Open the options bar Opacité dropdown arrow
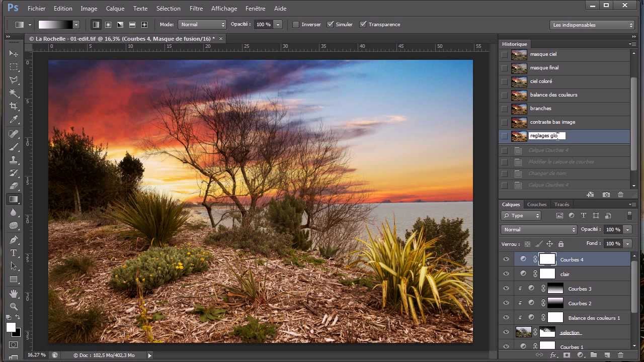Image resolution: width=644 pixels, height=362 pixels. (x=278, y=24)
